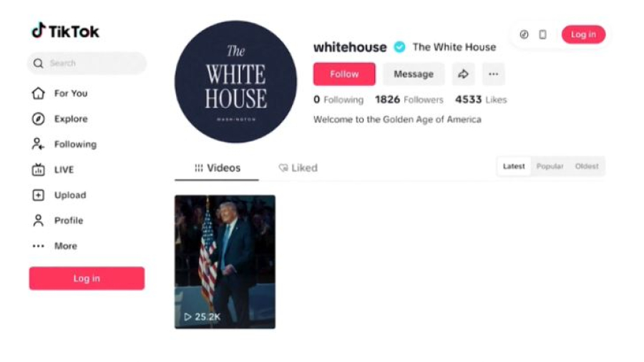Click the share arrow icon

[x=463, y=74]
